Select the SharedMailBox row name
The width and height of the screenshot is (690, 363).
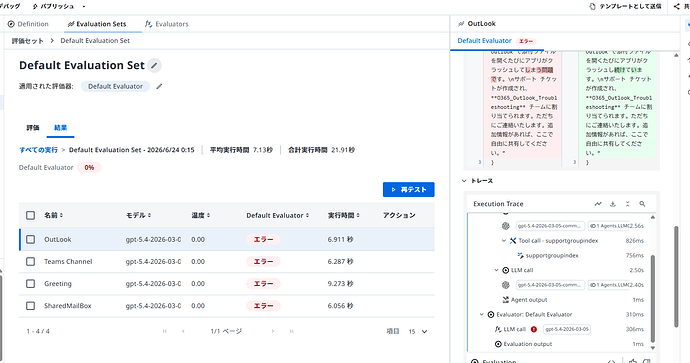(x=68, y=306)
